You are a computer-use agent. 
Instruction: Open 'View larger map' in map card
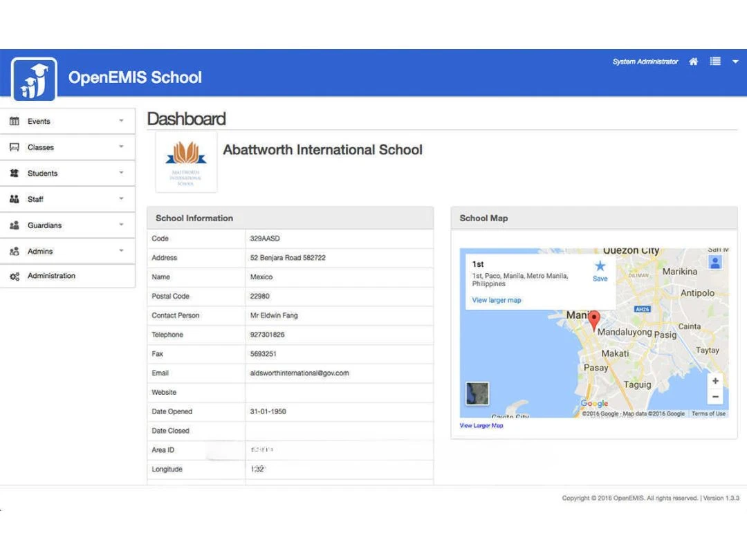coord(497,300)
